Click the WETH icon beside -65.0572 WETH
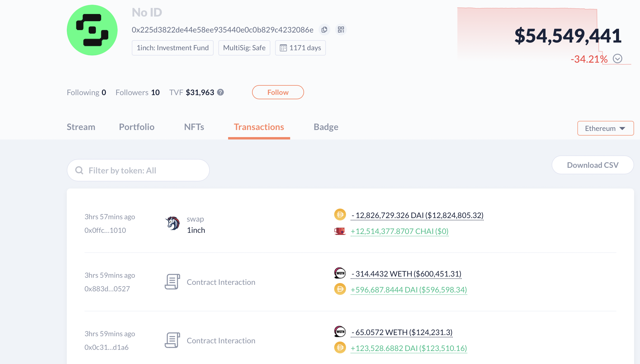The width and height of the screenshot is (640, 364). (340, 331)
